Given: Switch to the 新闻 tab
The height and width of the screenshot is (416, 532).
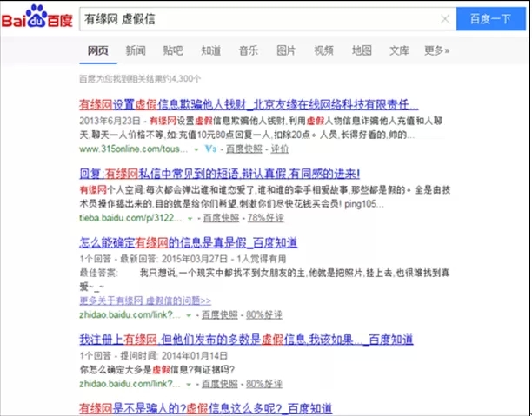Looking at the screenshot, I should [x=136, y=50].
